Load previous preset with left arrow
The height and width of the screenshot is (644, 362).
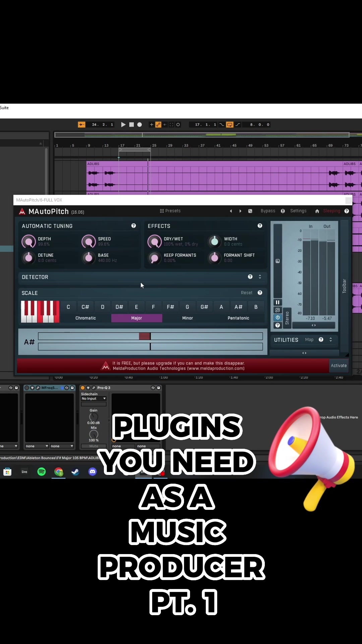tap(231, 211)
